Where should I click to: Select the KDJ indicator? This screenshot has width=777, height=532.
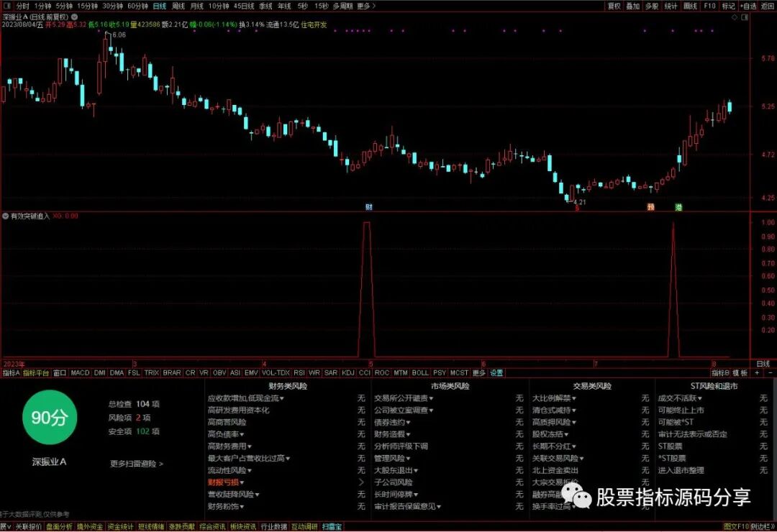[348, 373]
